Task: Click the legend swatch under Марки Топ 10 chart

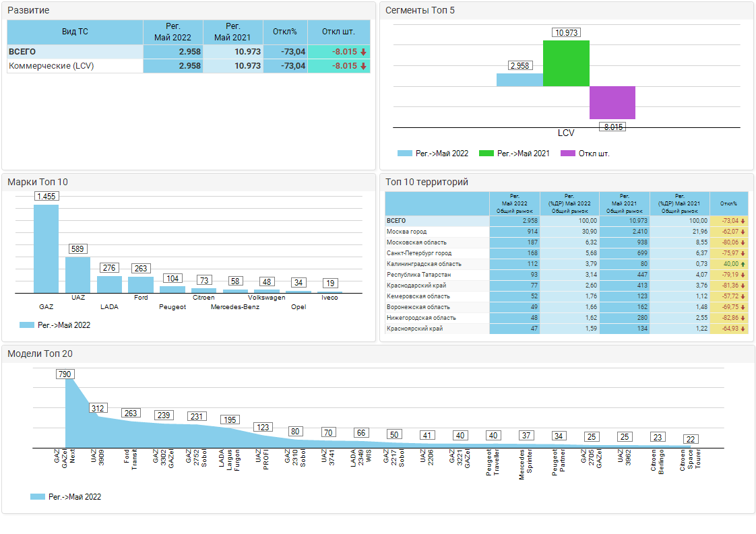Action: coord(27,325)
